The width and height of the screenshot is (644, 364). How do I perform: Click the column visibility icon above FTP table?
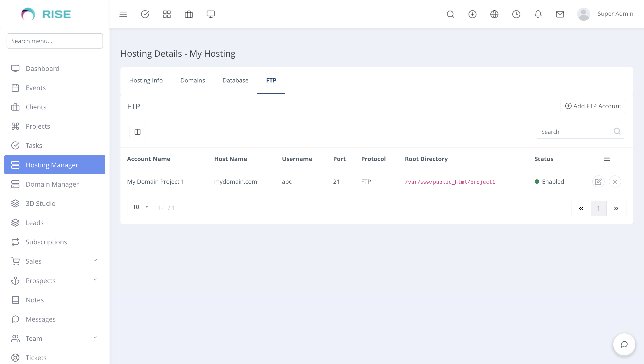coord(137,132)
